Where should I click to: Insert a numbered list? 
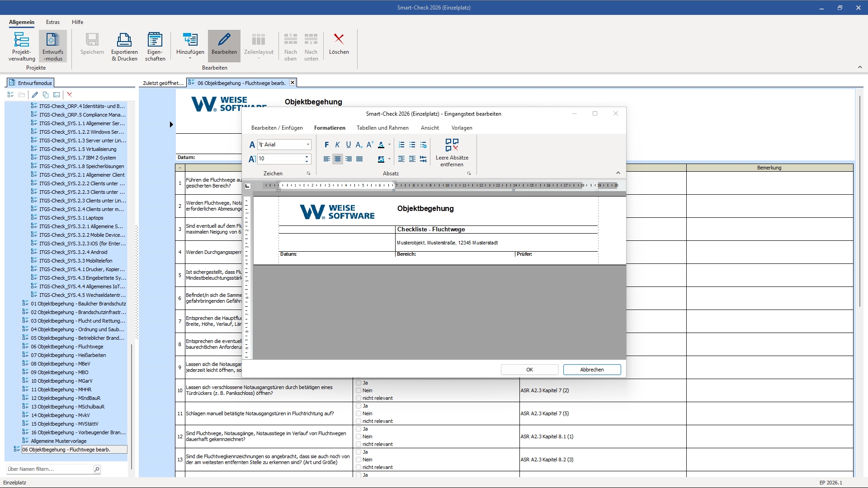coord(401,145)
